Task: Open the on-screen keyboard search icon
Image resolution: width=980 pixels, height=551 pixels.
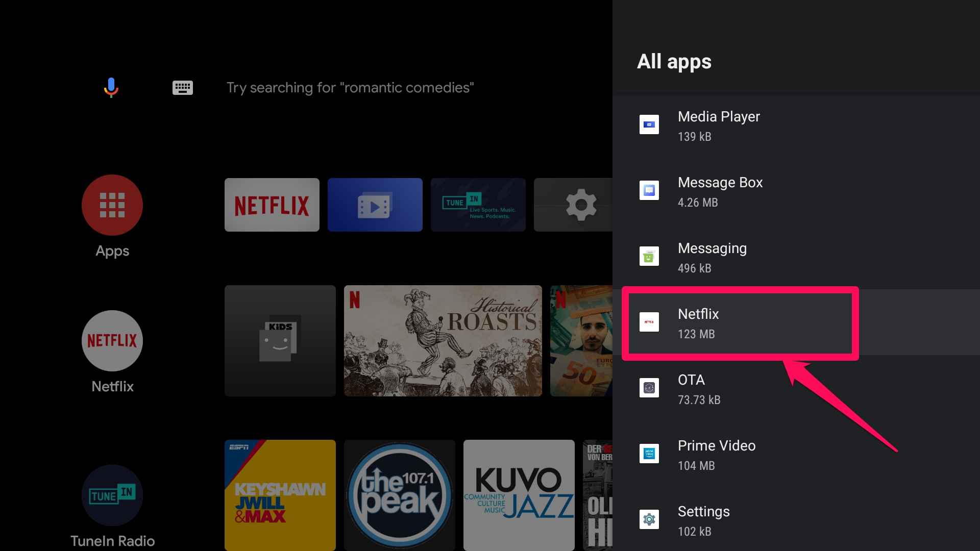Action: [x=182, y=88]
